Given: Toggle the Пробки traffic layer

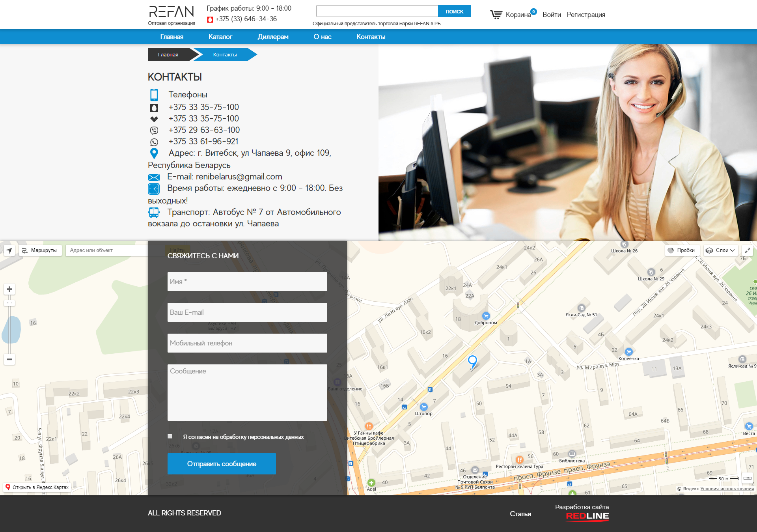Looking at the screenshot, I should (682, 250).
